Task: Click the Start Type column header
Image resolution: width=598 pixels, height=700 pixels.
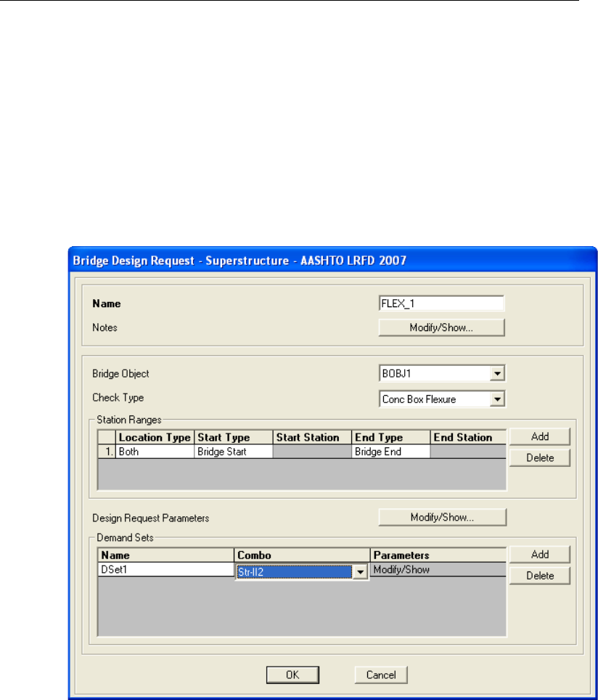Action: [234, 437]
